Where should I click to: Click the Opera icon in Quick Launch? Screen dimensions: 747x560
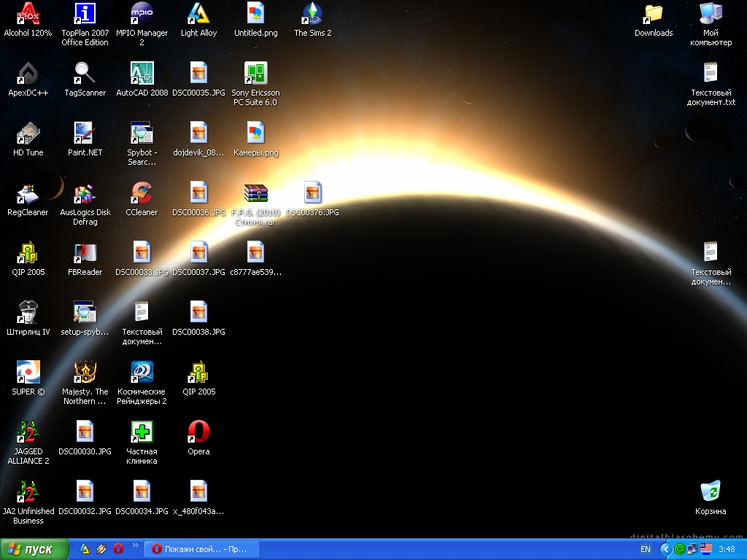[x=117, y=549]
